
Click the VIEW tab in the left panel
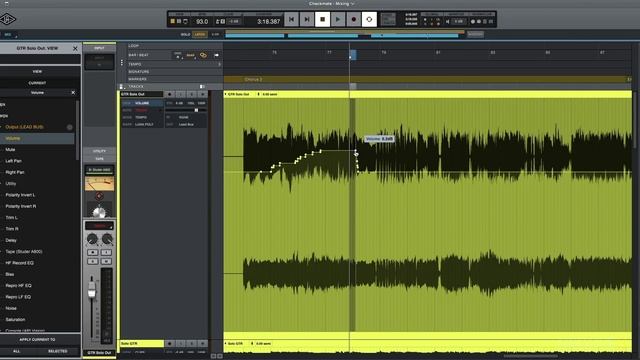tap(37, 71)
